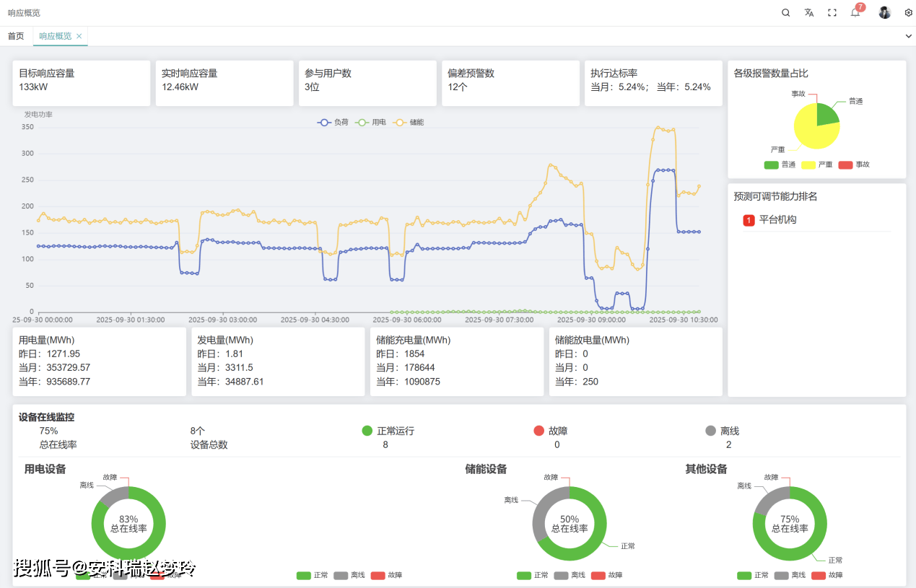
Task: Enter fullscreen using the expand icon
Action: (832, 13)
